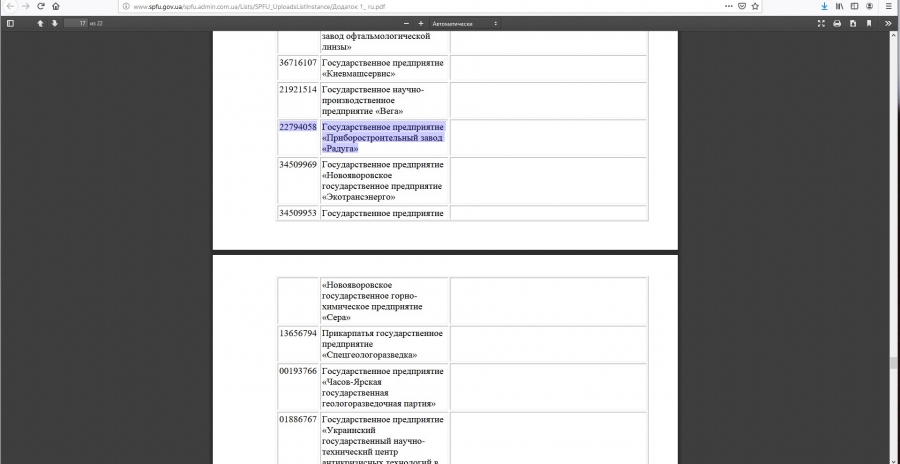Screen dimensions: 900x464
Task: Reload the current page
Action: [x=41, y=6]
